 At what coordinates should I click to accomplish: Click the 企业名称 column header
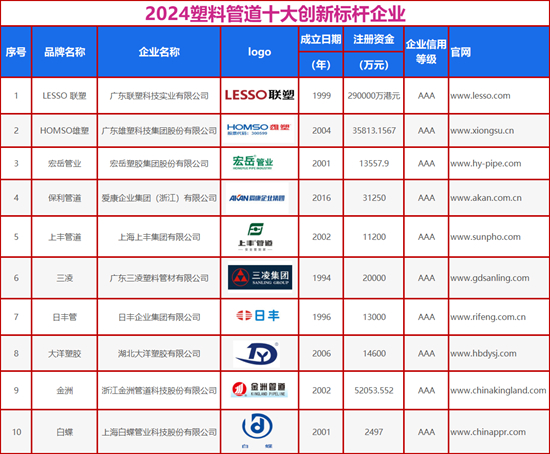tap(159, 52)
